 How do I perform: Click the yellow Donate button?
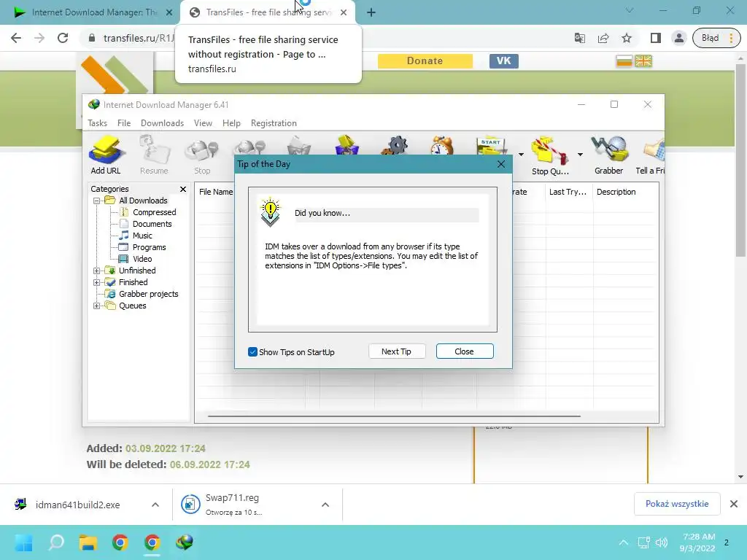(425, 61)
